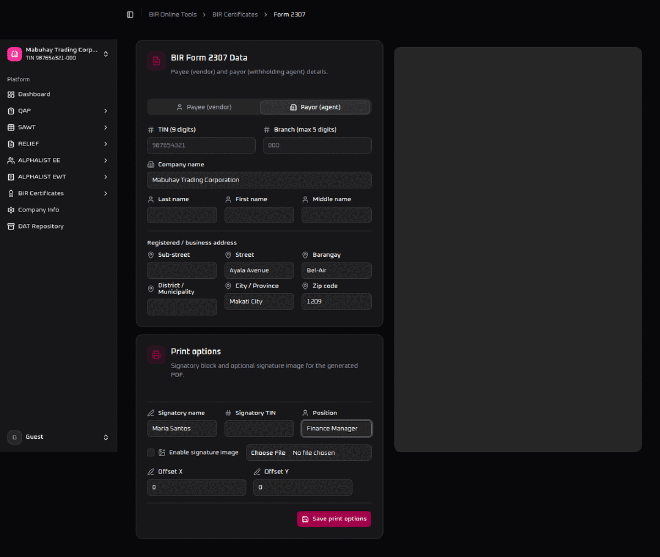Click the Last name field

pyautogui.click(x=182, y=215)
